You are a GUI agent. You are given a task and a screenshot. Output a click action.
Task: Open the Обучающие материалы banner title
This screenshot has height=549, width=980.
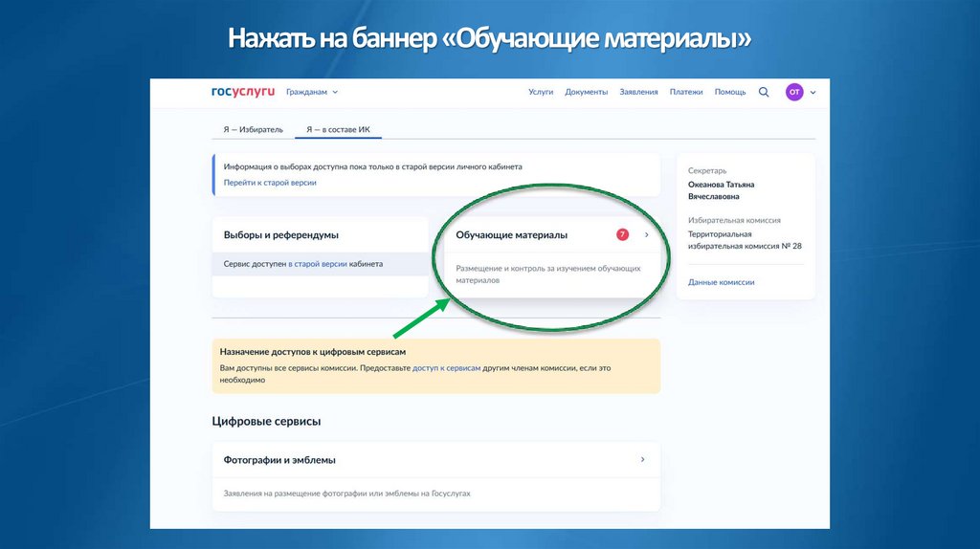pos(511,235)
